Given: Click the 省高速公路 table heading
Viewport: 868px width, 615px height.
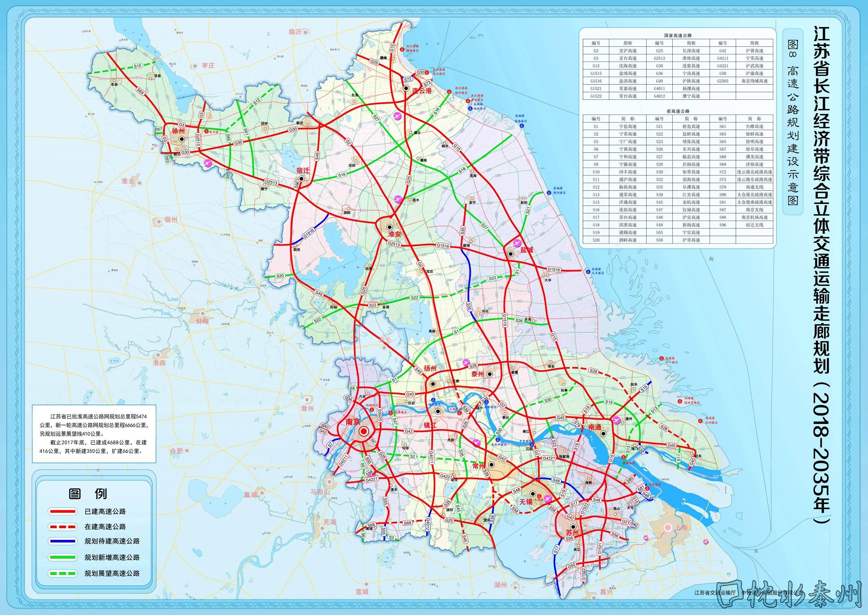Looking at the screenshot, I should (678, 111).
